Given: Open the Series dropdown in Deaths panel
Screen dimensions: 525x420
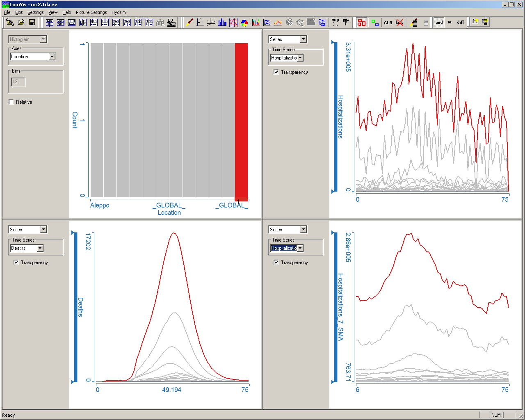Looking at the screenshot, I should [43, 230].
